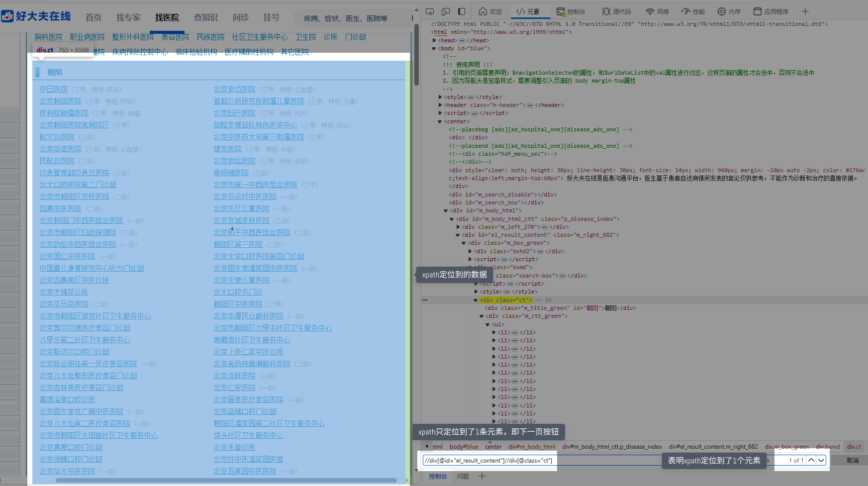Viewport: 868px width, 486px height.
Task: Open 社区卫生服务中心 category link
Action: click(260, 37)
